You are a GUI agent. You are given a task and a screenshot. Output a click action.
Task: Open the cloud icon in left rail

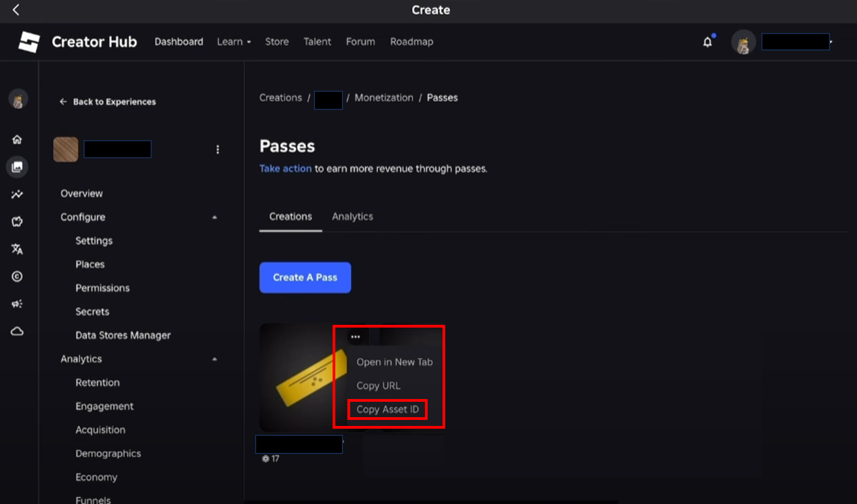pos(17,331)
